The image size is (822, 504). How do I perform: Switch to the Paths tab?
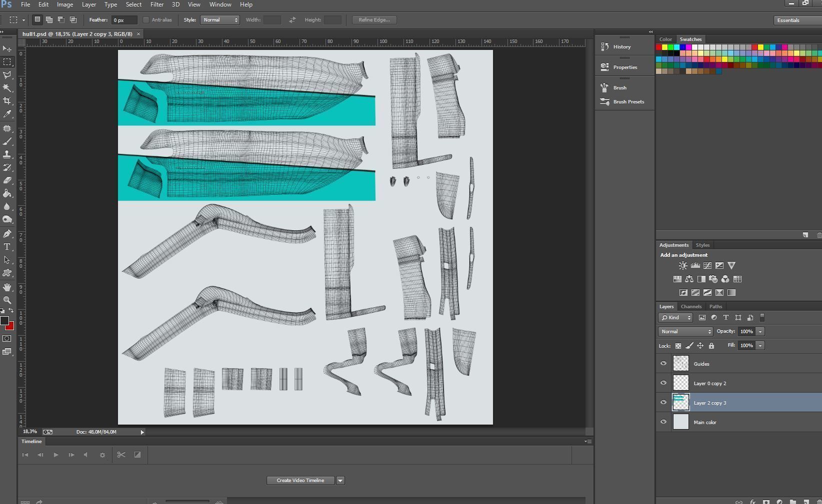coord(715,307)
